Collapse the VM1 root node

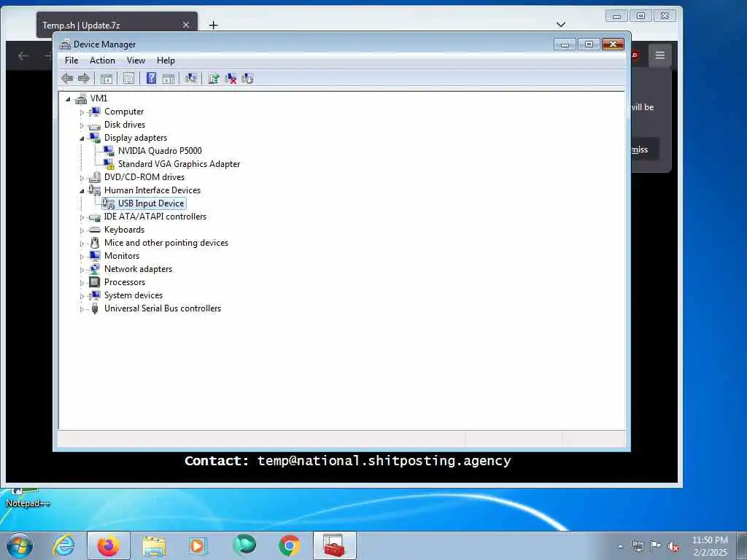click(68, 99)
